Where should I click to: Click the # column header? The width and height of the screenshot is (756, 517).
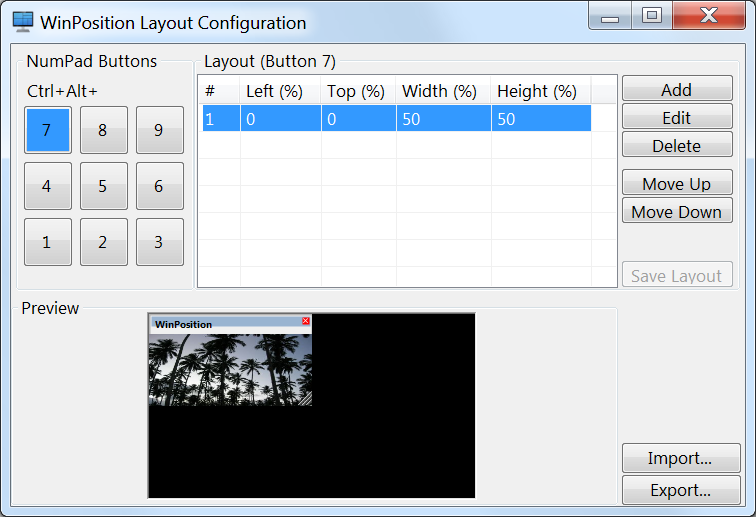tap(220, 91)
